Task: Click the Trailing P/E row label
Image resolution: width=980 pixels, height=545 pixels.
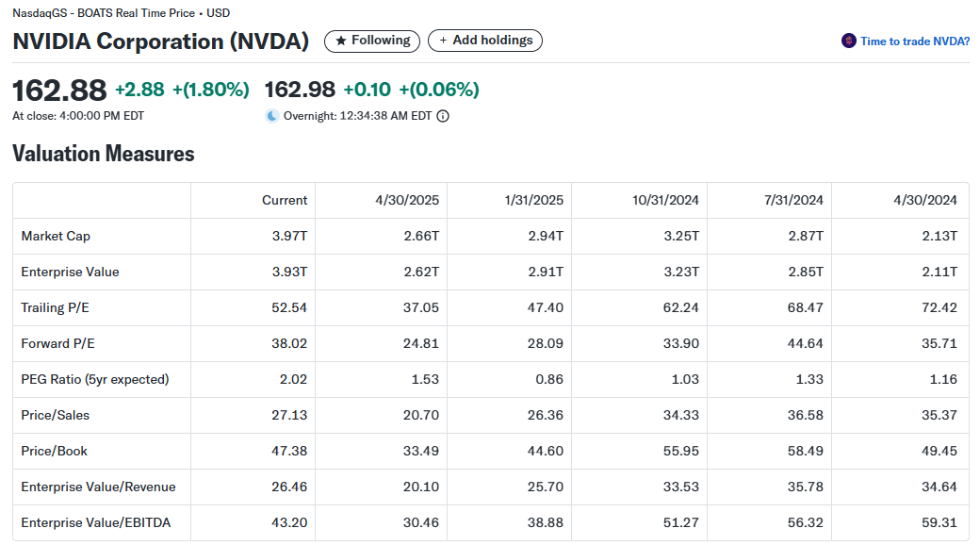Action: (x=55, y=307)
